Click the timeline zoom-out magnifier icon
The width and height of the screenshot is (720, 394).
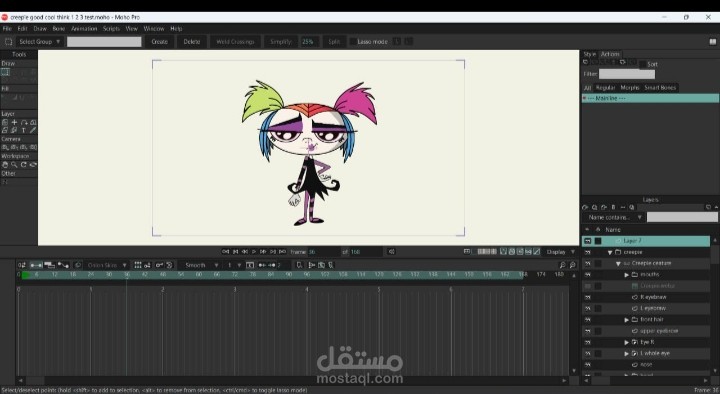pyautogui.click(x=562, y=265)
